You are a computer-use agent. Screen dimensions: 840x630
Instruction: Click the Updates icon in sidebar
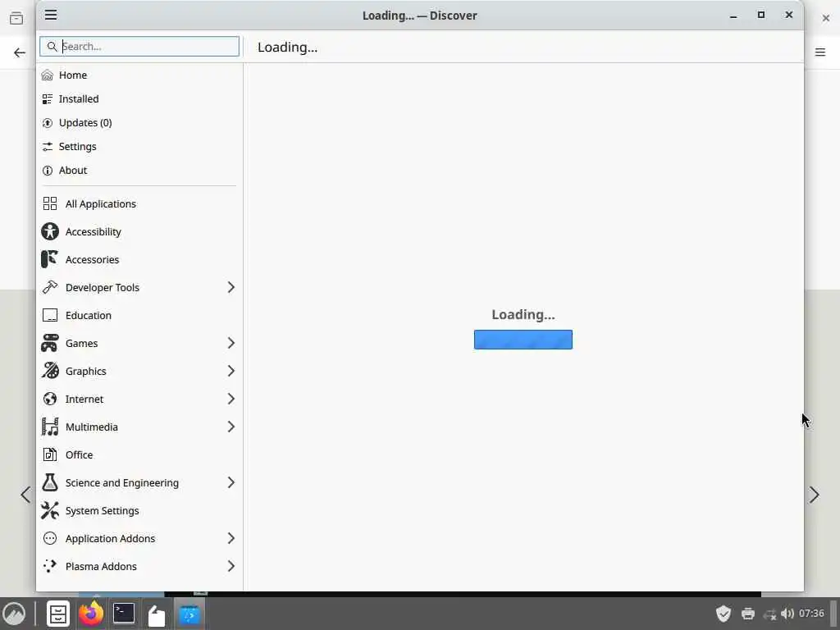point(48,123)
